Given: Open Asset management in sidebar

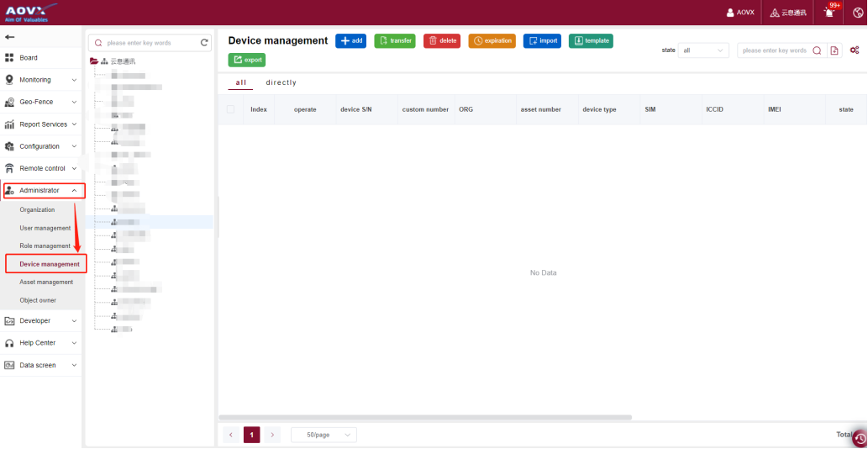Looking at the screenshot, I should 46,283.
